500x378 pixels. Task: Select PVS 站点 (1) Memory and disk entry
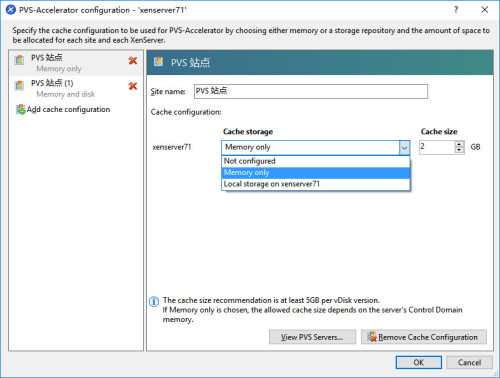76,88
